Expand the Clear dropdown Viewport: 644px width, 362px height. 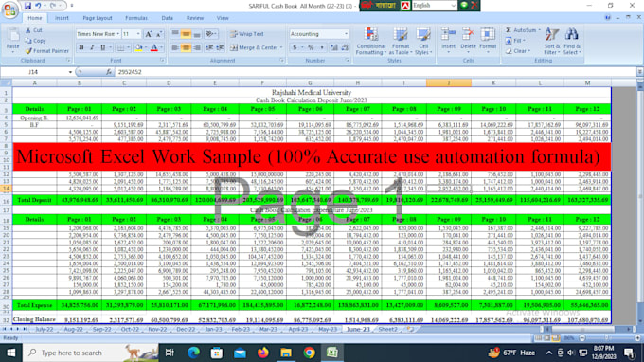pyautogui.click(x=529, y=51)
